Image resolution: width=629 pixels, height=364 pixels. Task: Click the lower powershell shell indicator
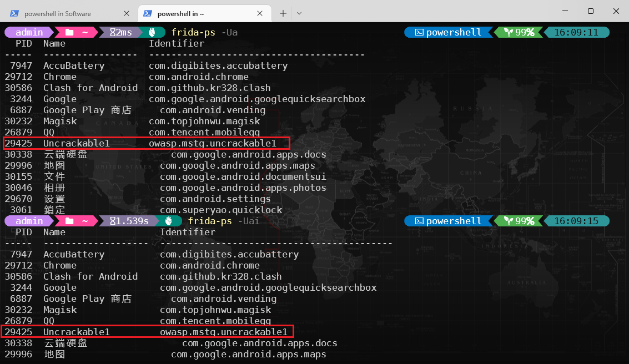[448, 221]
